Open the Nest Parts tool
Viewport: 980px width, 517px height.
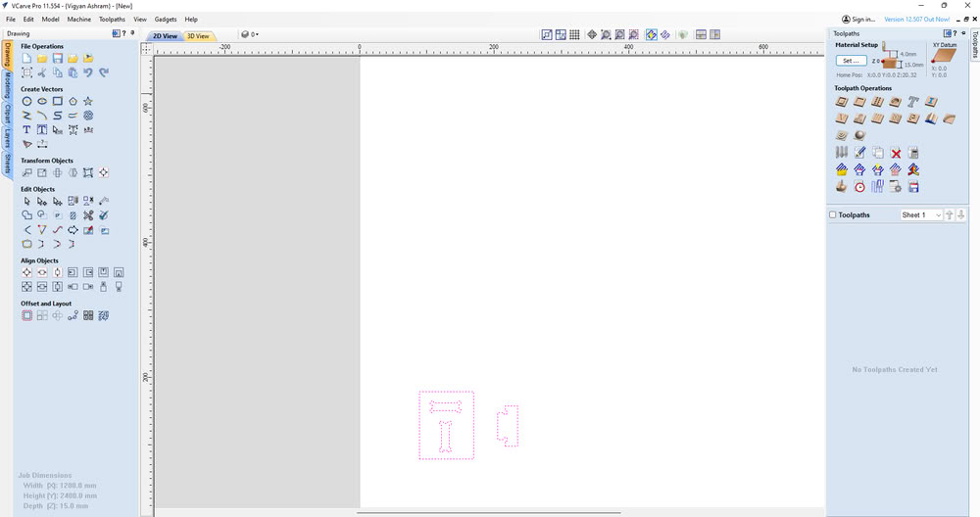(104, 316)
